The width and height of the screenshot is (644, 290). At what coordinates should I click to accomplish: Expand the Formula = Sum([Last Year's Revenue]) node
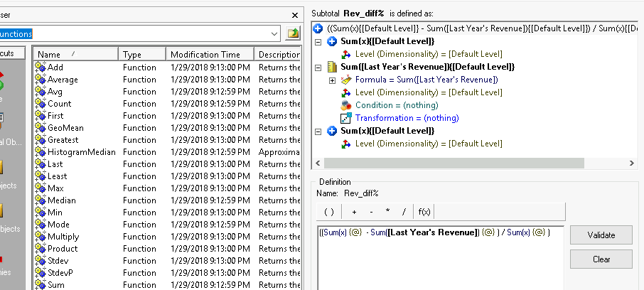click(332, 80)
